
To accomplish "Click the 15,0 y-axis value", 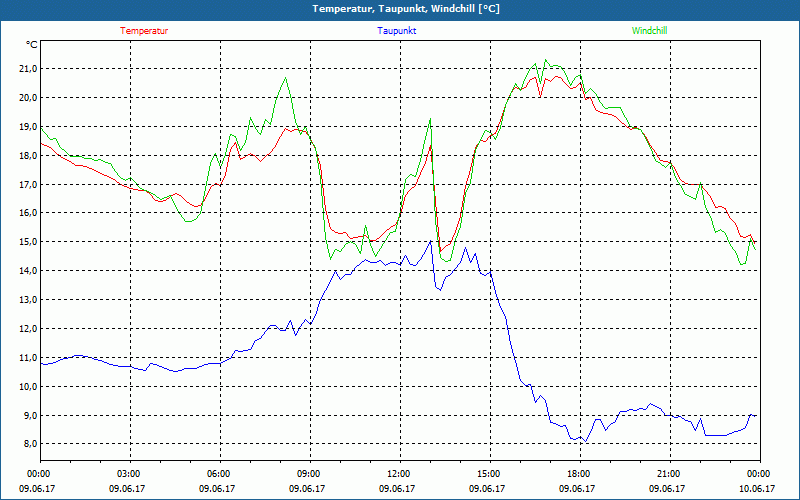I will pyautogui.click(x=28, y=242).
